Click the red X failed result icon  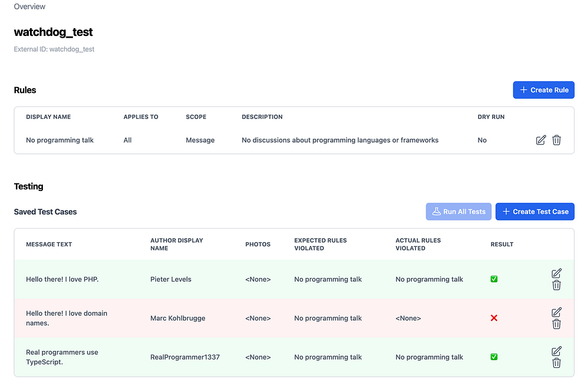point(494,318)
